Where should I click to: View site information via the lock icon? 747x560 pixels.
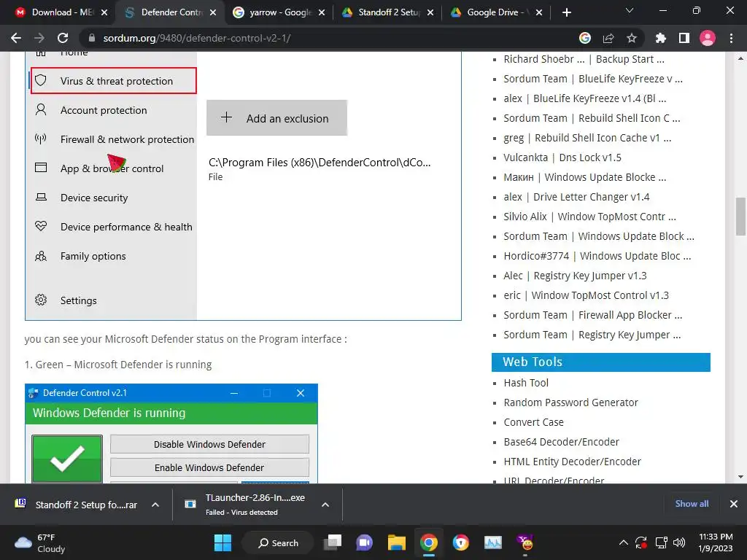point(93,38)
